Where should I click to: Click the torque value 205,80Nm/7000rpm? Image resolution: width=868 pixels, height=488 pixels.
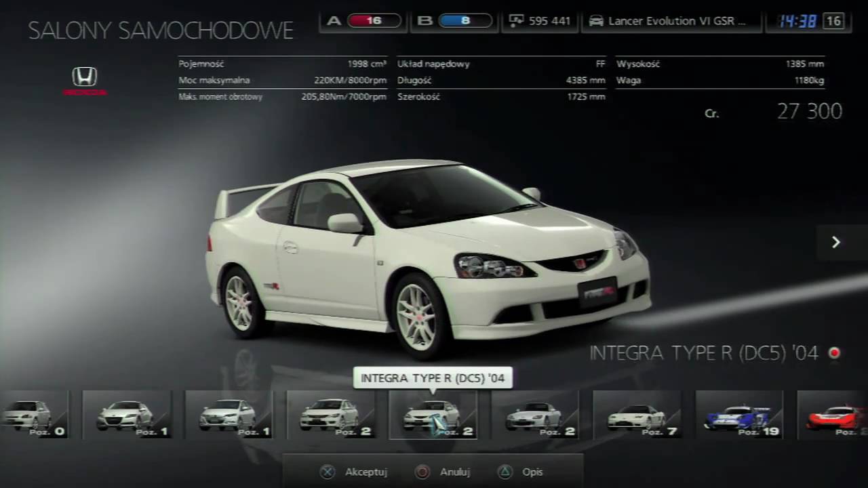[x=344, y=97]
